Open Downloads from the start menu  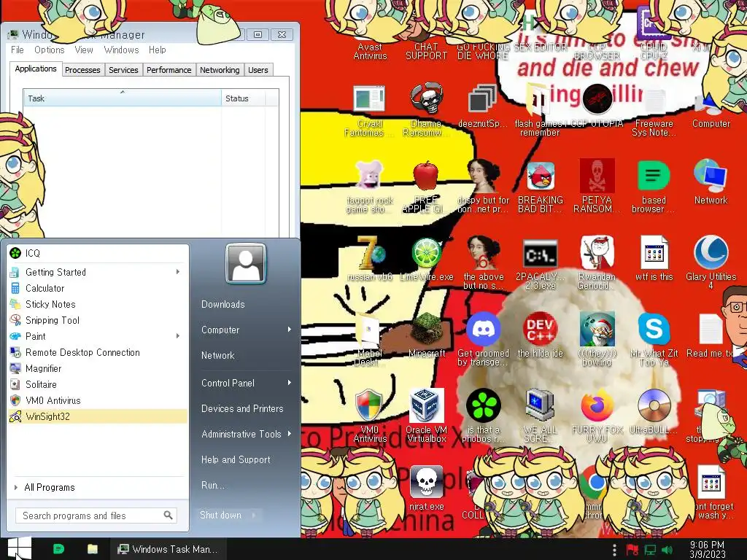(x=223, y=304)
